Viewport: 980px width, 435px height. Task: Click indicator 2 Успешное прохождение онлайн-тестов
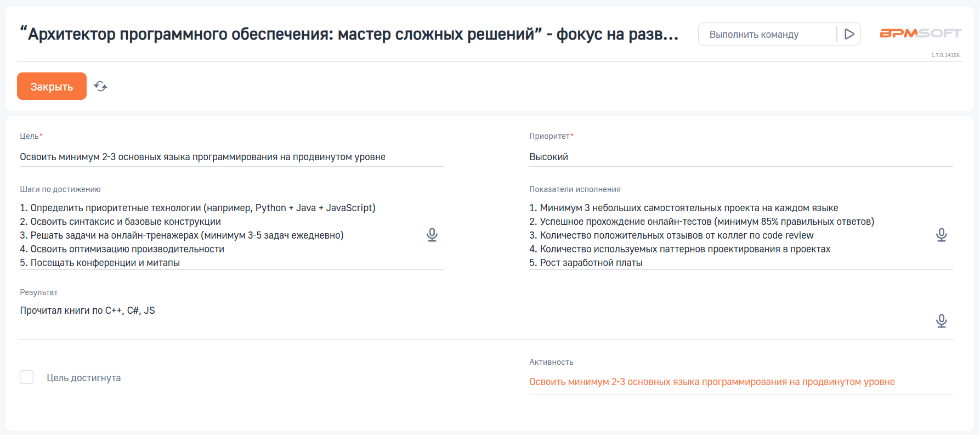click(x=702, y=222)
